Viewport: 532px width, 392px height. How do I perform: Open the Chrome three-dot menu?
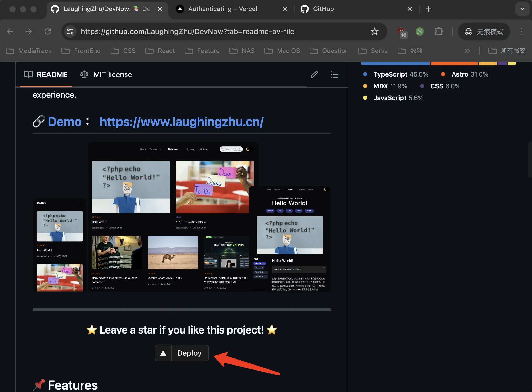click(x=521, y=31)
